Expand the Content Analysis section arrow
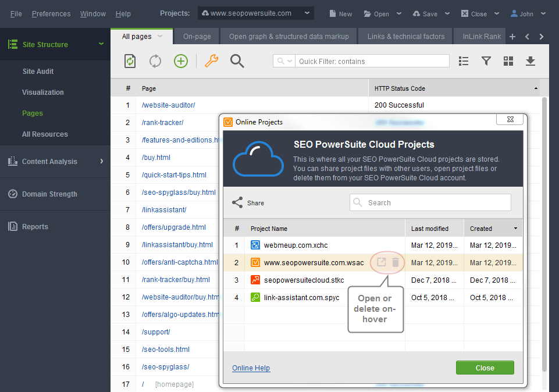 click(102, 161)
